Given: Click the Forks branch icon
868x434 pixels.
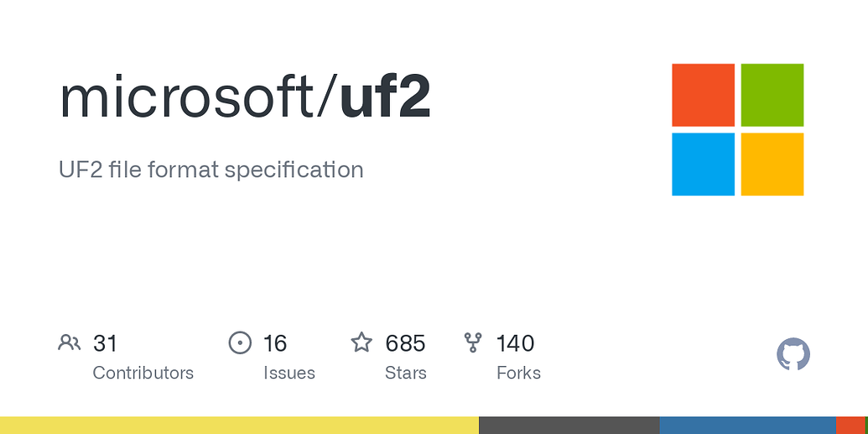Looking at the screenshot, I should tap(473, 342).
